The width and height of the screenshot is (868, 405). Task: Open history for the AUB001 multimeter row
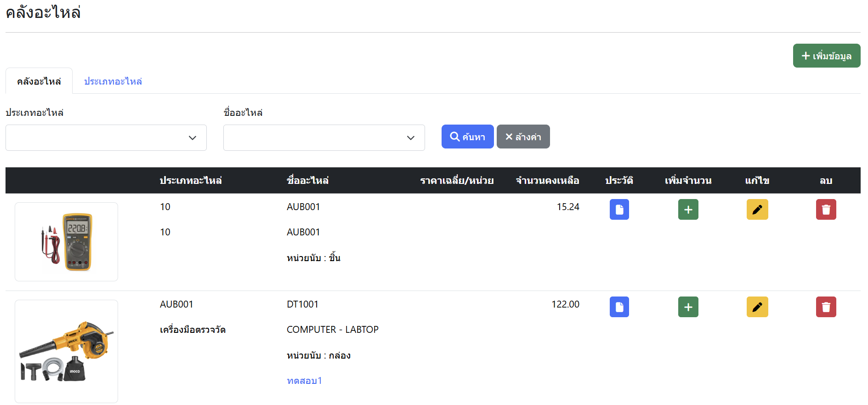coord(619,210)
